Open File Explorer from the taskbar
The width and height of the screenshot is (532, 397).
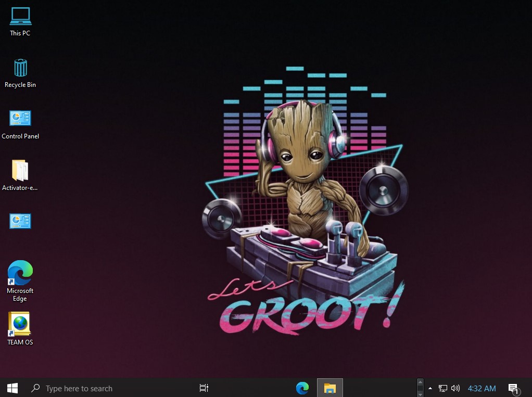pos(330,388)
